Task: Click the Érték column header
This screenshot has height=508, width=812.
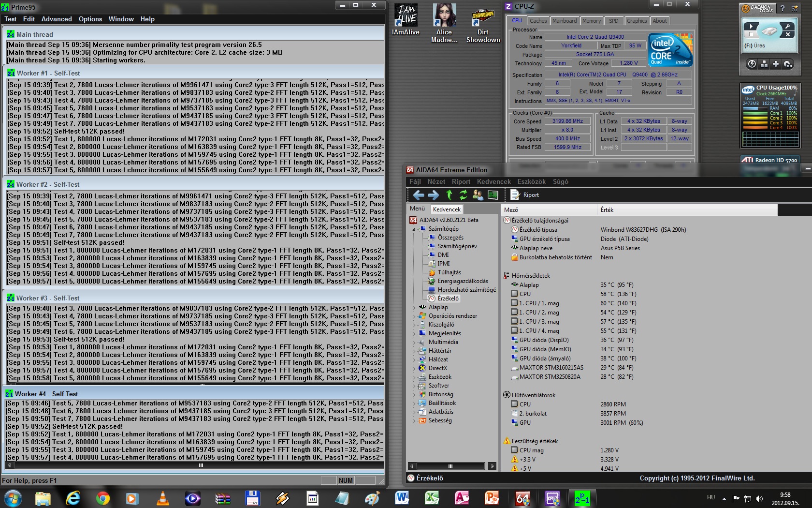Action: [x=687, y=209]
